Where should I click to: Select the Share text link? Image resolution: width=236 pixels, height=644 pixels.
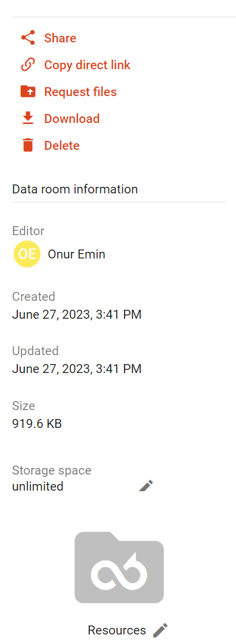pos(60,38)
